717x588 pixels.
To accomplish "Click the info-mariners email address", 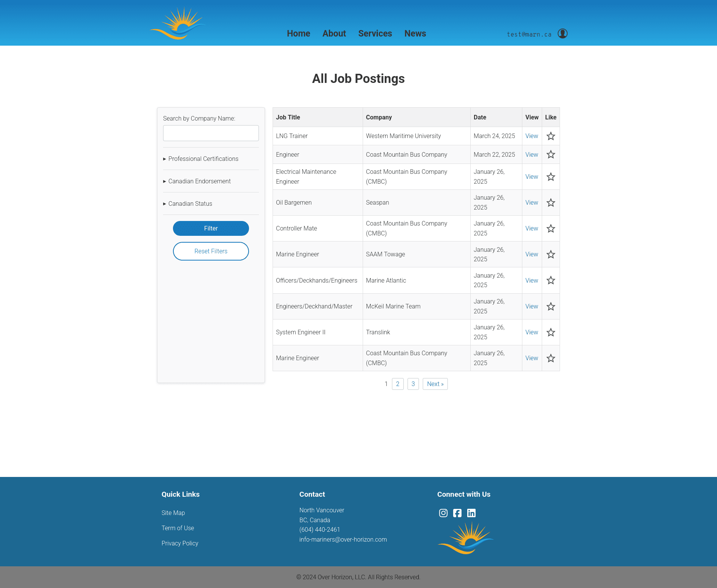I will 343,539.
